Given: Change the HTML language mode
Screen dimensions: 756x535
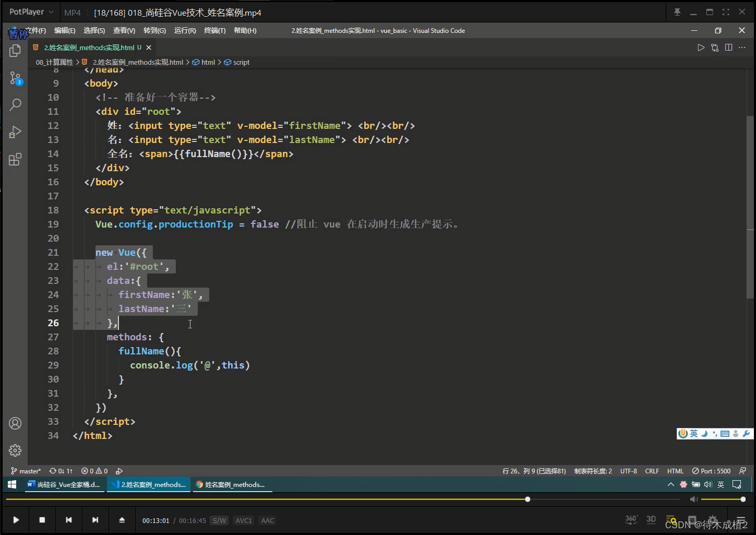Looking at the screenshot, I should [675, 471].
